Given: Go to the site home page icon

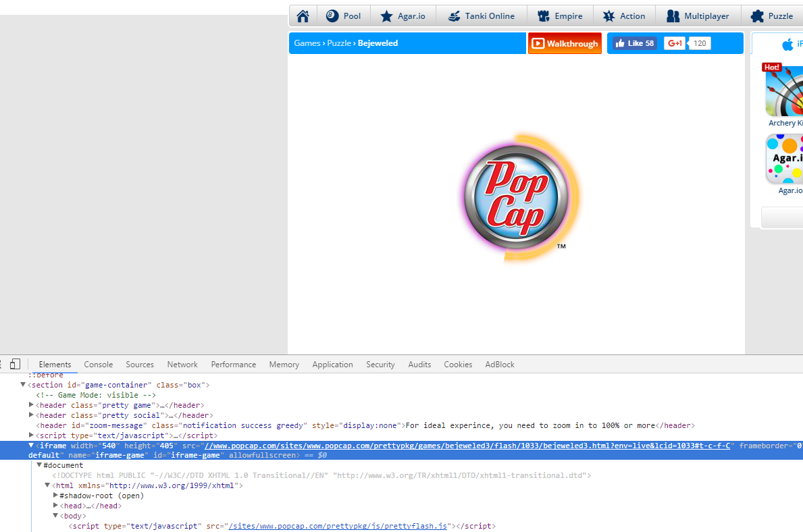Looking at the screenshot, I should click(303, 16).
